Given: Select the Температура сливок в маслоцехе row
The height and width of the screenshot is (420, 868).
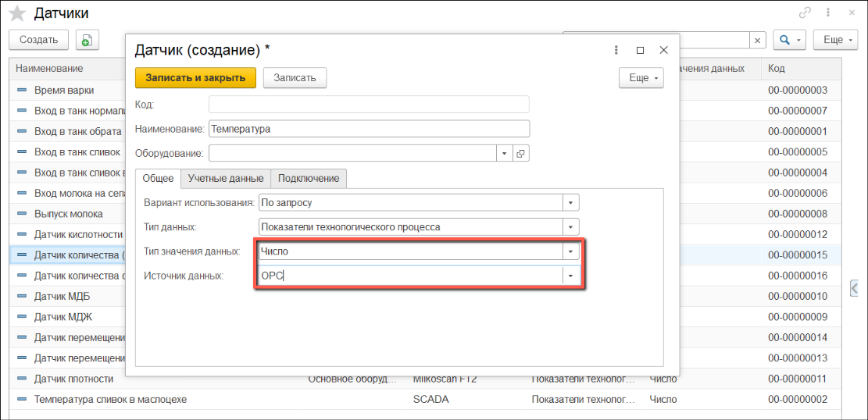Looking at the screenshot, I should (110, 399).
